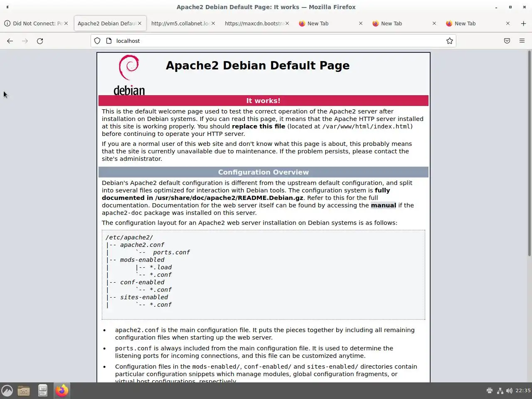Click the 'It works!' red banner
This screenshot has width=532, height=399.
[264, 101]
